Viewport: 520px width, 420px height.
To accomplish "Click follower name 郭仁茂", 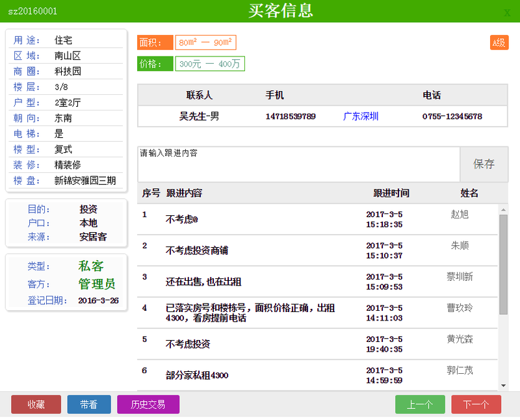I will coord(460,370).
